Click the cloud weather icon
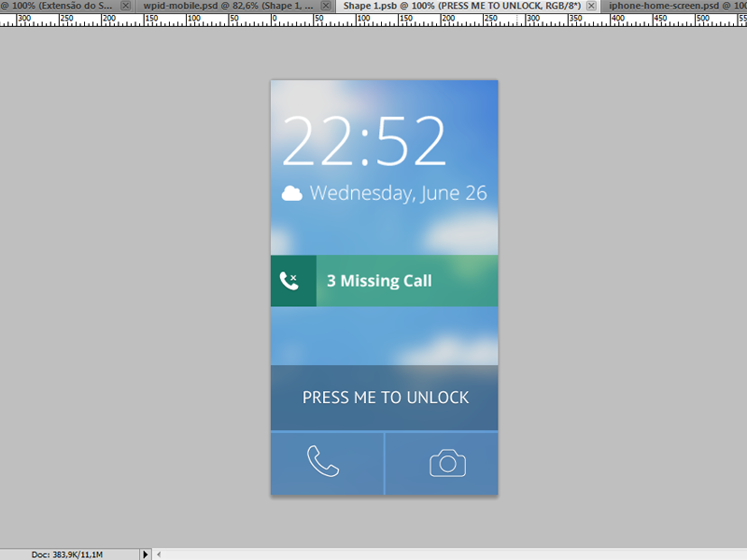 click(x=292, y=193)
